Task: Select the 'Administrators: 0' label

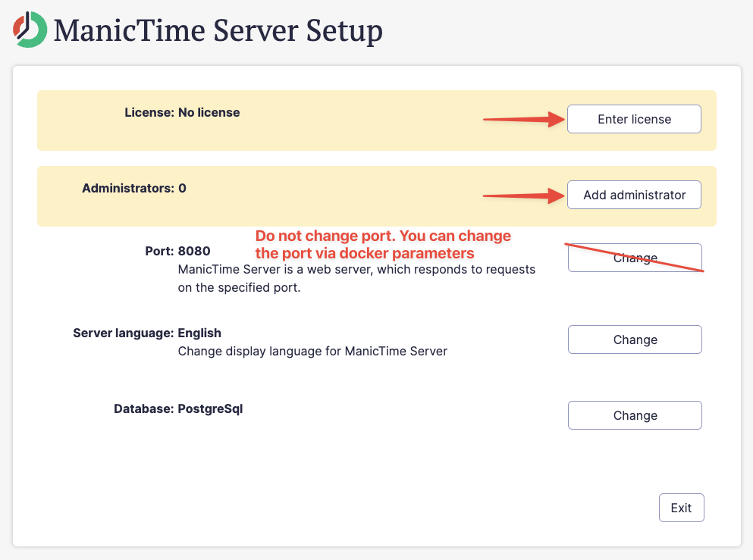Action: point(133,189)
